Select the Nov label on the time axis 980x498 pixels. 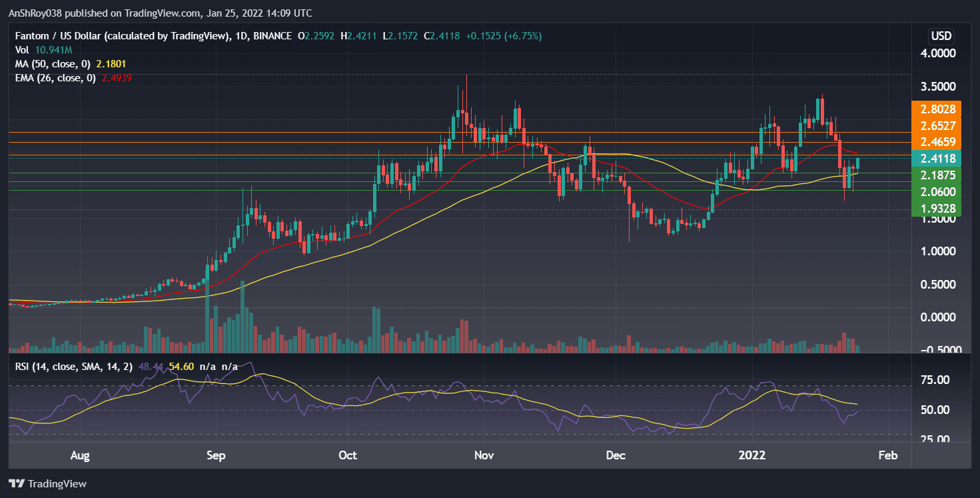coord(484,455)
